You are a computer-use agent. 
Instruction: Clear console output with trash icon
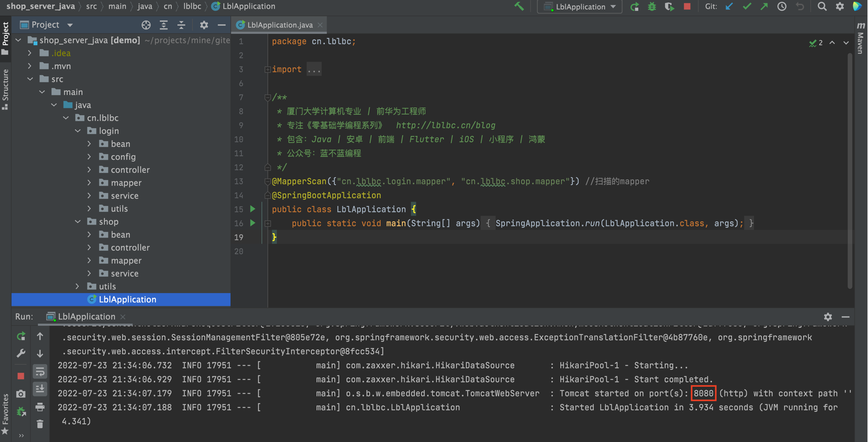40,424
